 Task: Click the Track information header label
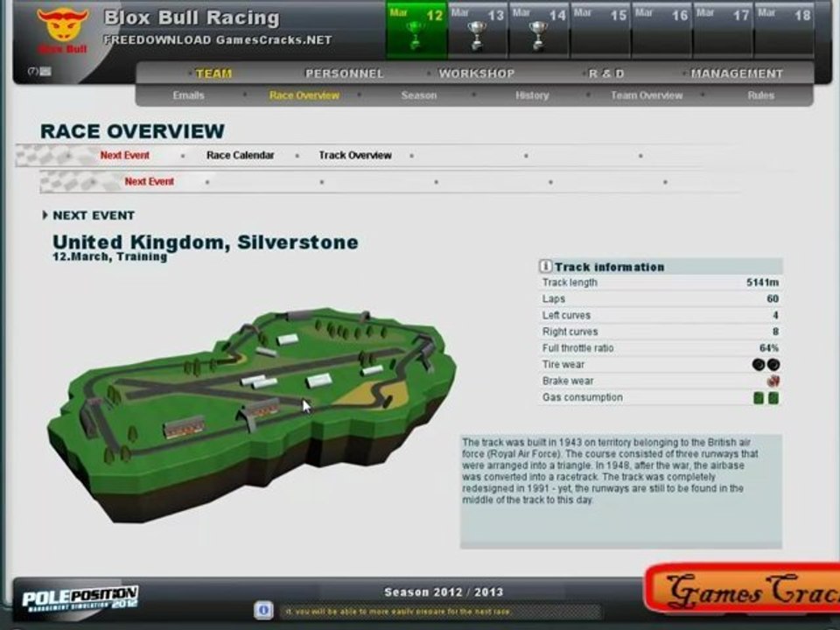(x=609, y=267)
